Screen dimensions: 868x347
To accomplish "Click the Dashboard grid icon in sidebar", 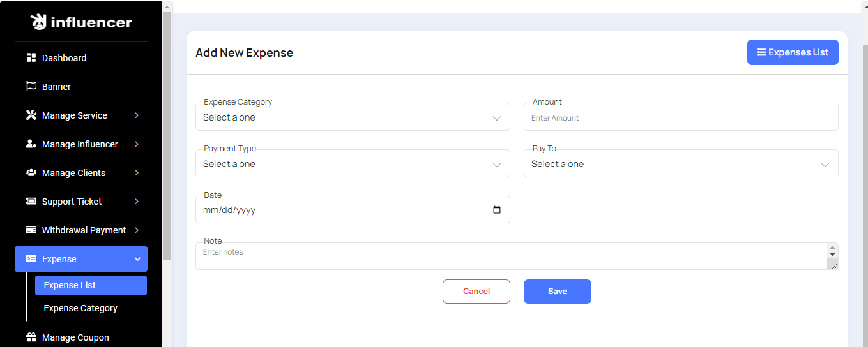I will tap(31, 58).
